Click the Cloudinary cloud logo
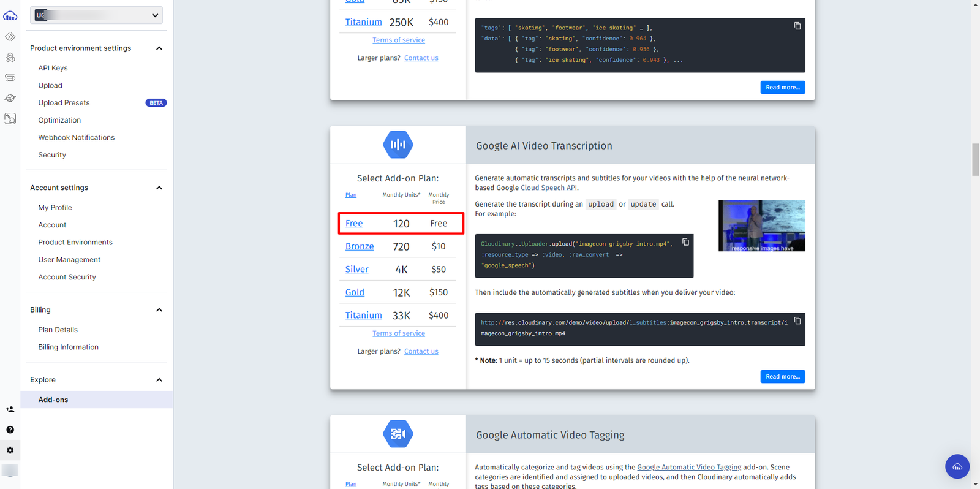The height and width of the screenshot is (489, 980). (10, 15)
